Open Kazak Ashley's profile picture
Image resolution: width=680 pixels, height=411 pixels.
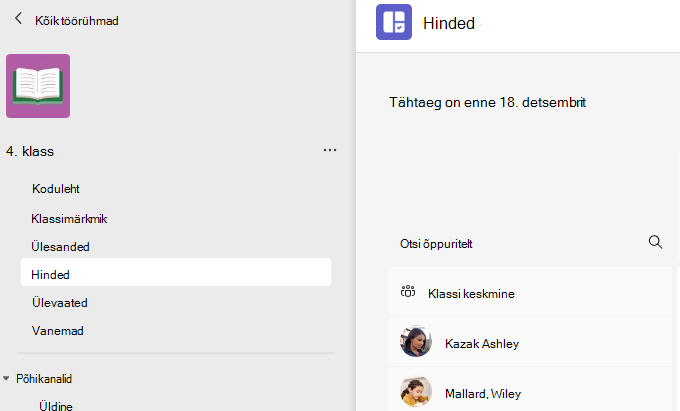[416, 342]
